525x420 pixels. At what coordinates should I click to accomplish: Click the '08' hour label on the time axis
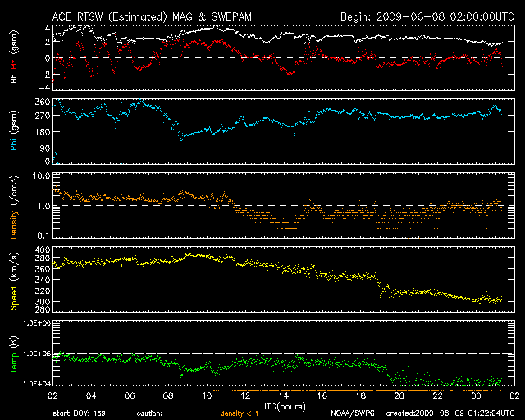(168, 396)
